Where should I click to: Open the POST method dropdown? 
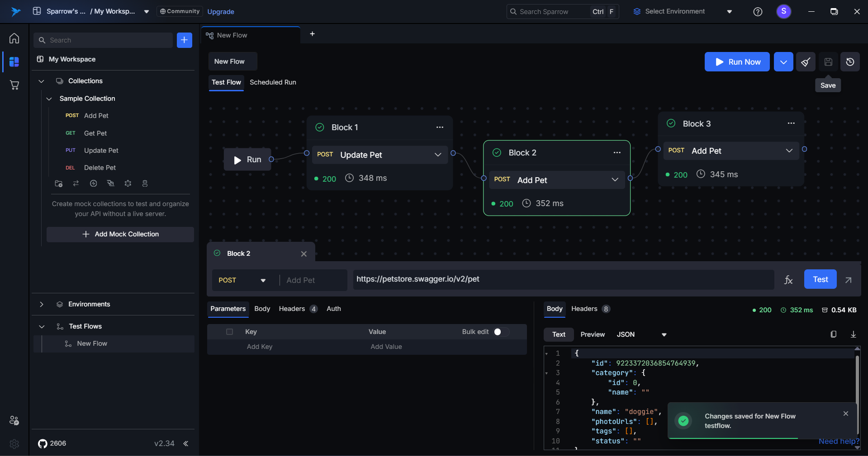pos(242,280)
